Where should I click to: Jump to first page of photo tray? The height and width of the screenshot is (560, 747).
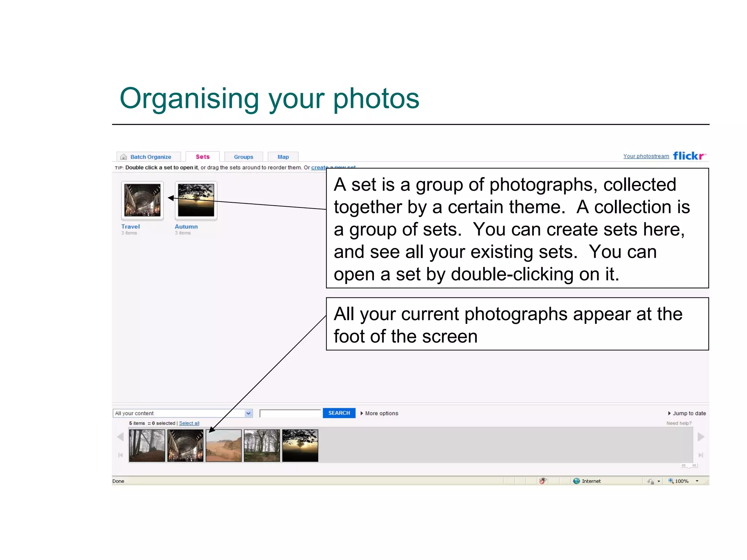pos(121,455)
